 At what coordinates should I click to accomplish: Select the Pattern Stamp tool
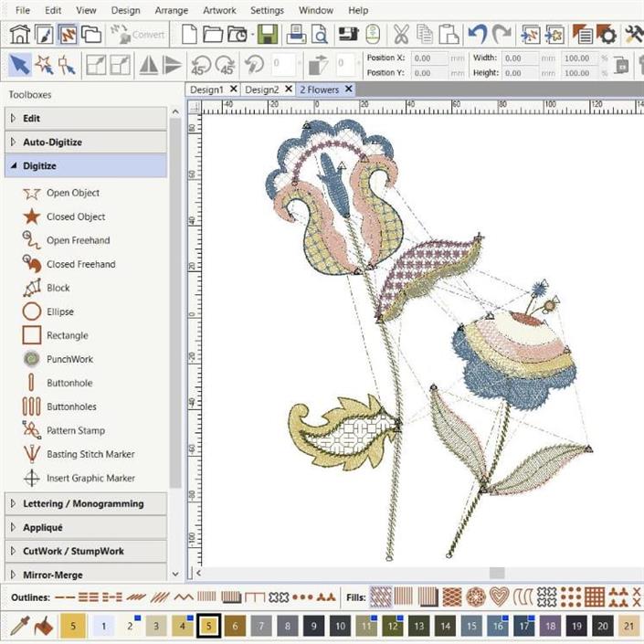pos(75,430)
